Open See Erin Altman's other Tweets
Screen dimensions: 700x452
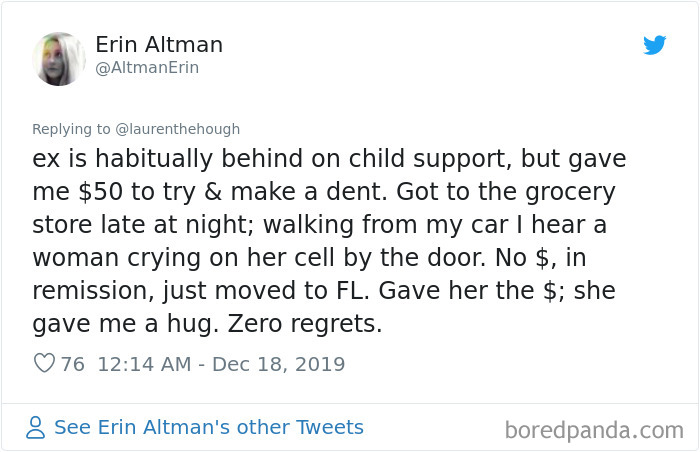208,428
